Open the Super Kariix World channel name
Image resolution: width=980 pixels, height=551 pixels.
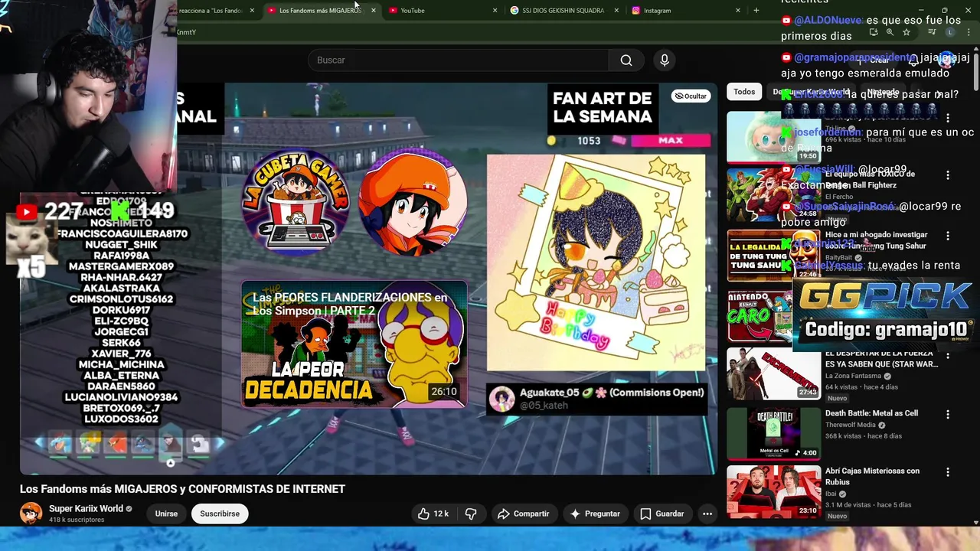[86, 509]
